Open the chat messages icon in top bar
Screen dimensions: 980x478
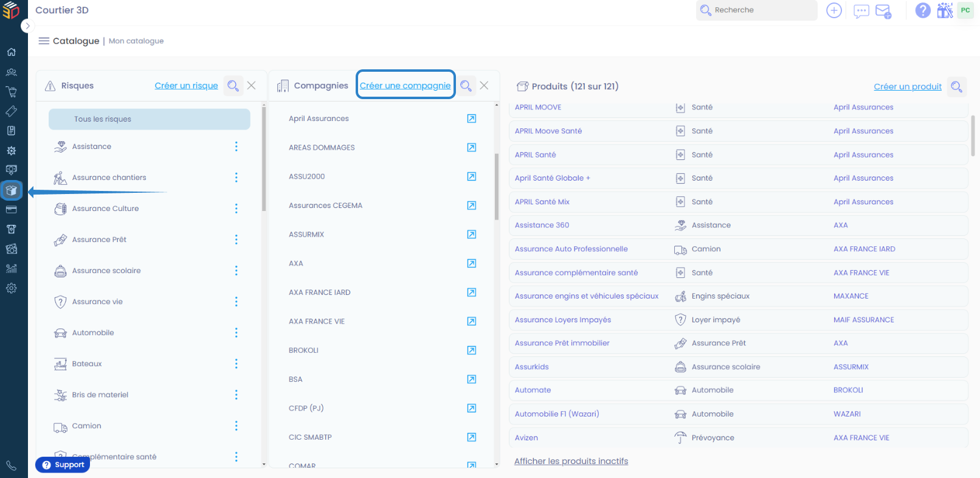click(861, 11)
